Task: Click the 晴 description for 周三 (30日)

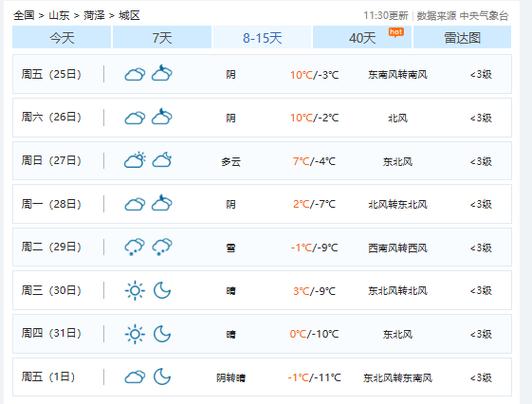Action: point(231,291)
